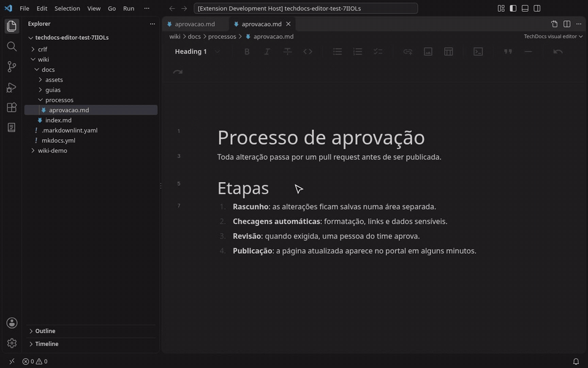Click the blockquote toolbar icon
Image resolution: width=588 pixels, height=368 pixels.
coord(508,52)
